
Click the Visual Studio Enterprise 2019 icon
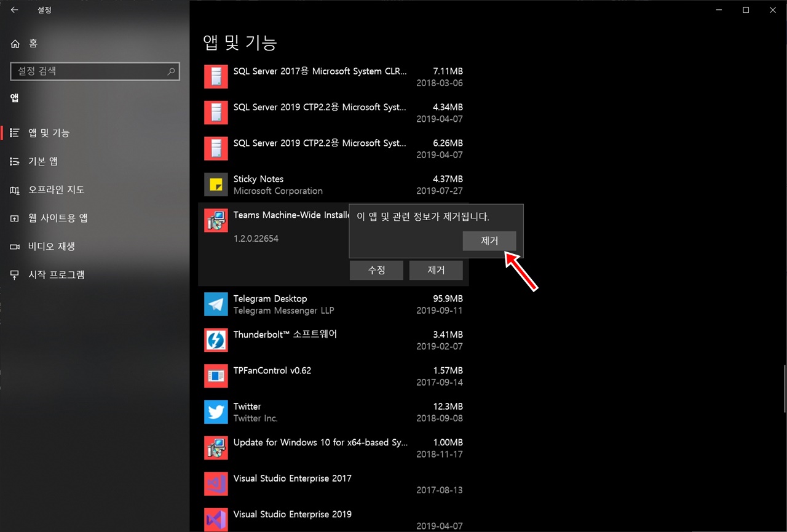point(216,520)
